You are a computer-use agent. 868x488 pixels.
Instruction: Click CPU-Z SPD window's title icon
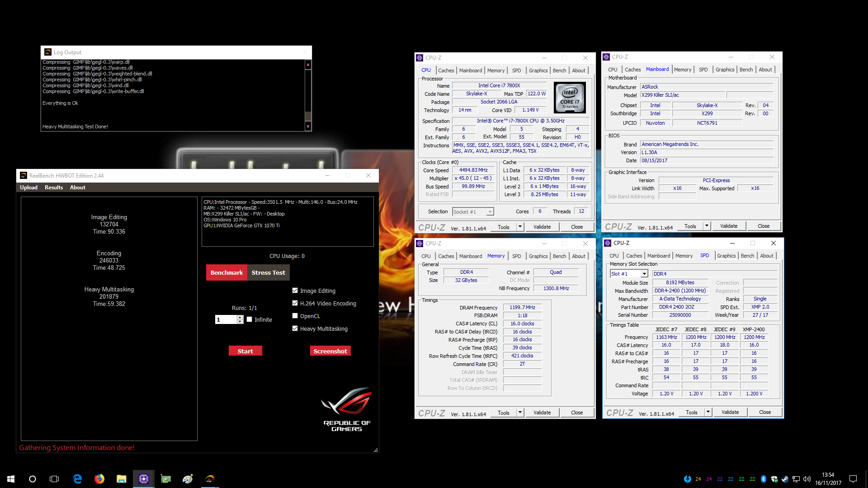(608, 243)
